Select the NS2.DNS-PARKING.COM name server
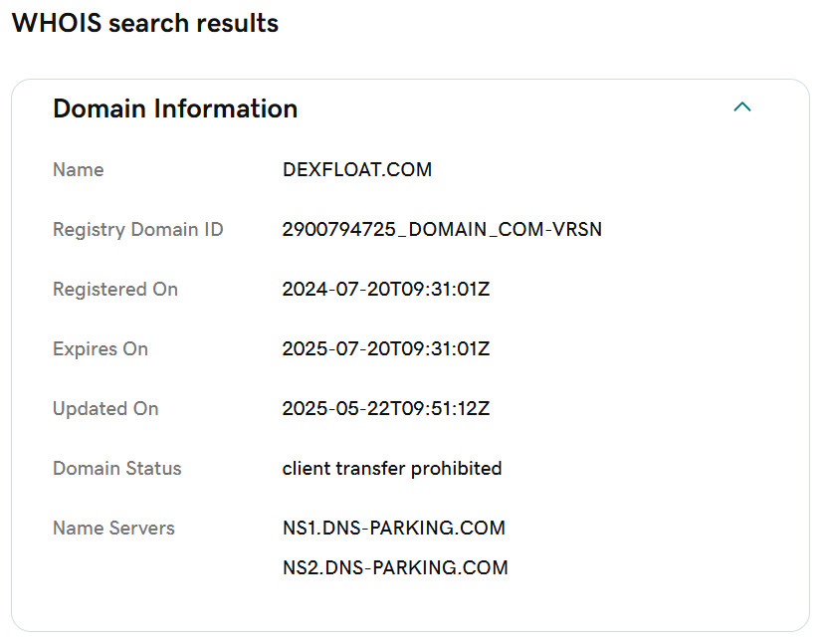 (395, 568)
